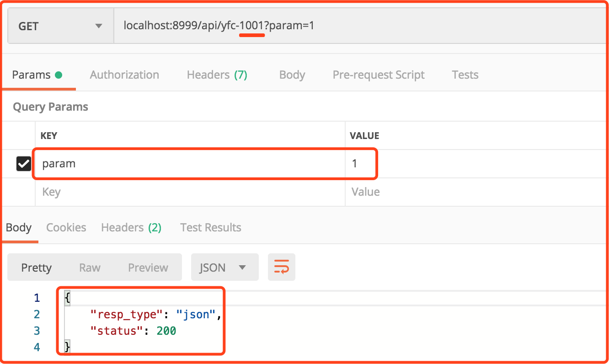Go to the Tests tab
The width and height of the screenshot is (609, 364).
click(465, 75)
